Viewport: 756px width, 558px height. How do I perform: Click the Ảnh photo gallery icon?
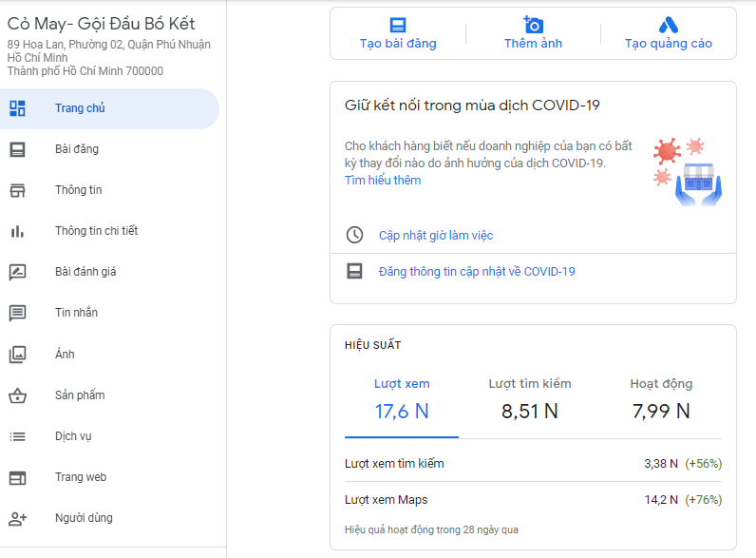(17, 355)
